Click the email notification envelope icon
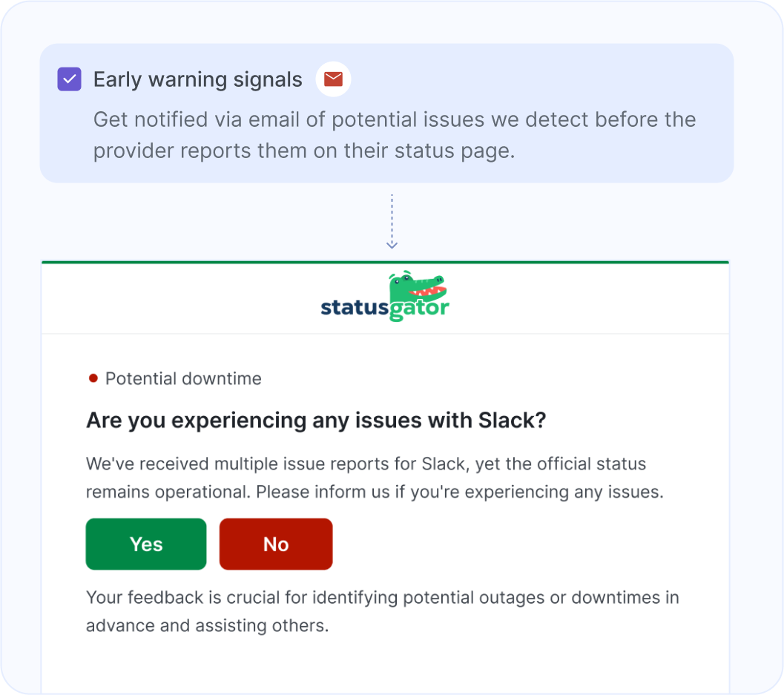 point(333,79)
